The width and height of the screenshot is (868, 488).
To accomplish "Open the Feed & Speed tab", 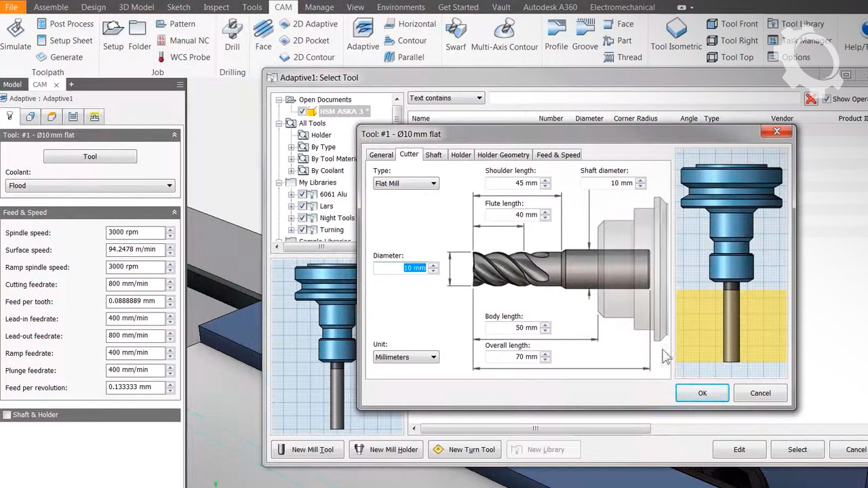I will click(x=558, y=155).
